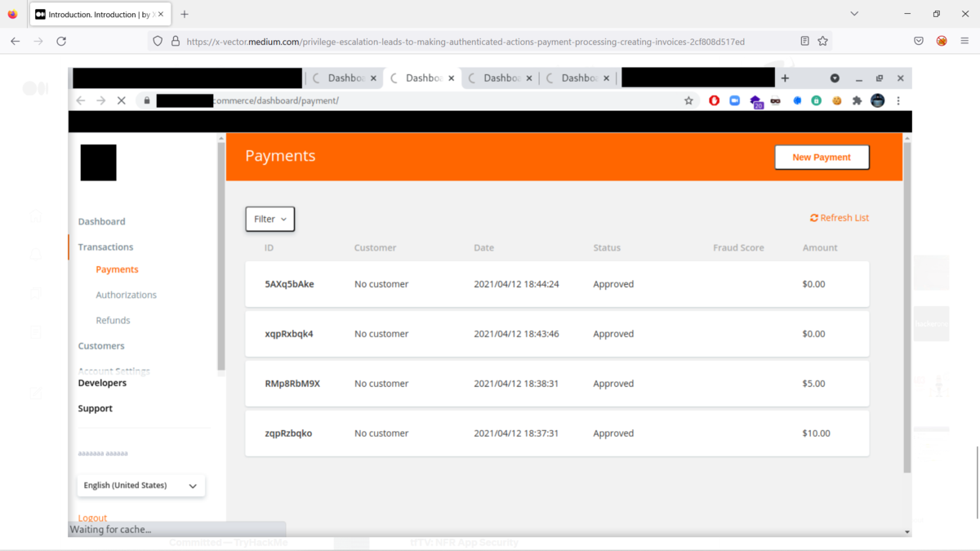
Task: Switch to the third Dashboard tab
Action: pyautogui.click(x=500, y=78)
